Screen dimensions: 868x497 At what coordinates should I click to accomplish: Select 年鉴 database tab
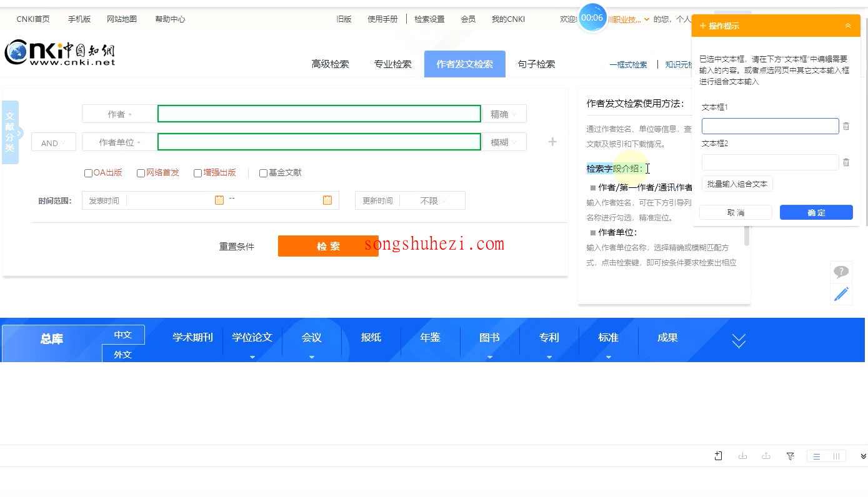click(431, 338)
